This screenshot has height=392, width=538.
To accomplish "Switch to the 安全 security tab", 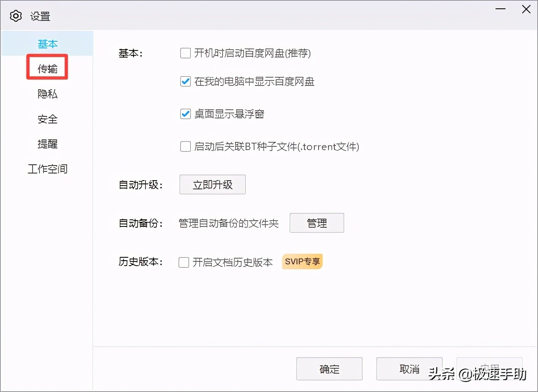I will tap(47, 119).
